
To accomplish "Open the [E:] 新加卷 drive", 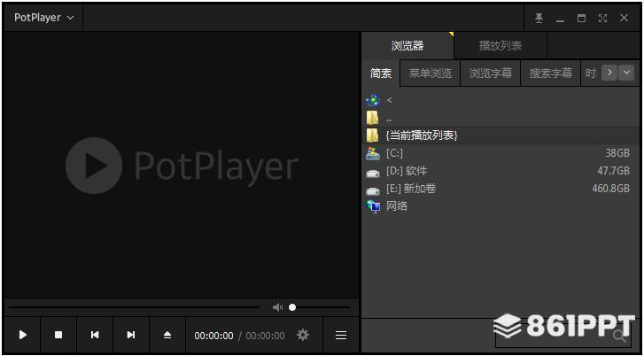I will [x=501, y=189].
